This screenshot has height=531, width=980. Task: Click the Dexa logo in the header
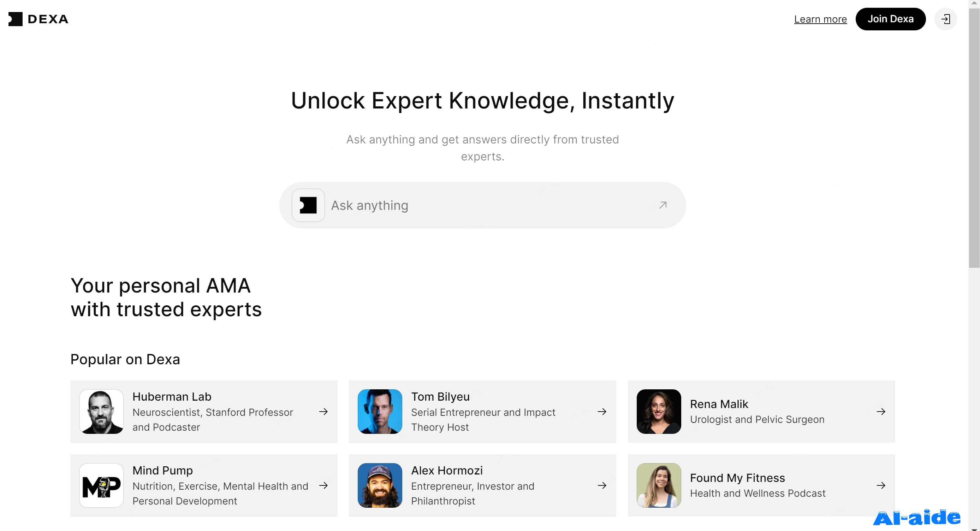pyautogui.click(x=38, y=19)
